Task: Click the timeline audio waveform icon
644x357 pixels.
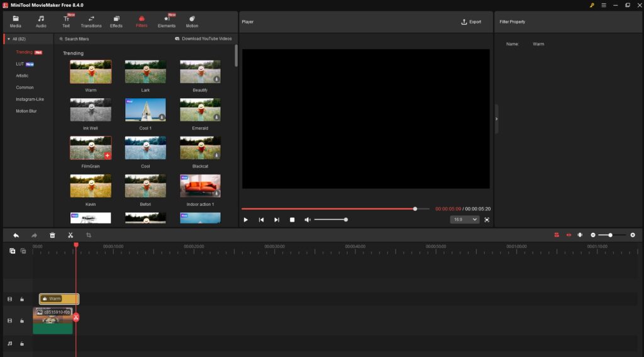Action: click(580, 235)
